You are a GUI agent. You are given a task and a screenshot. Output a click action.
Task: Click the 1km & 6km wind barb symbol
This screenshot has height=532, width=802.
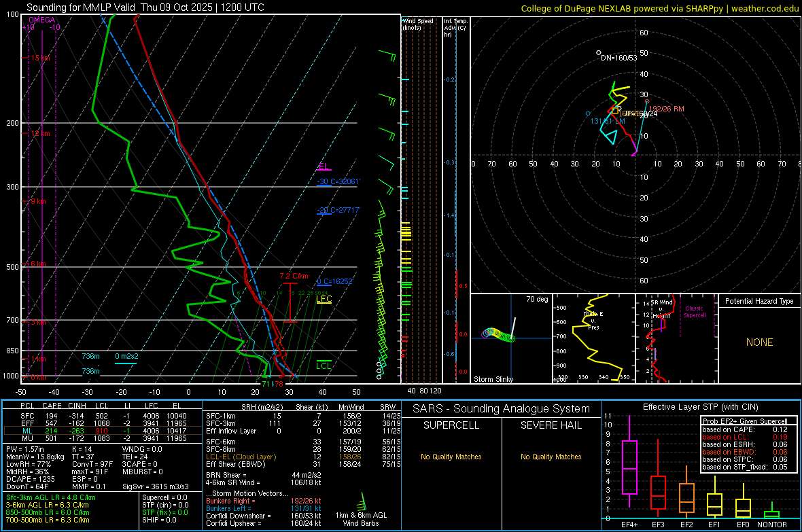[x=363, y=500]
